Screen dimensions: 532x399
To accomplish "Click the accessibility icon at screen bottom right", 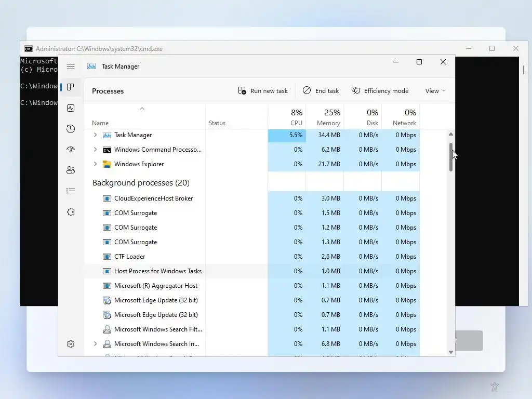I will (495, 387).
